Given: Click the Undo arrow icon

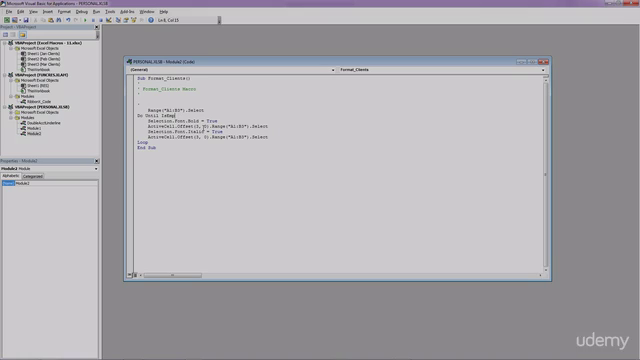Looking at the screenshot, I should coord(68,20).
